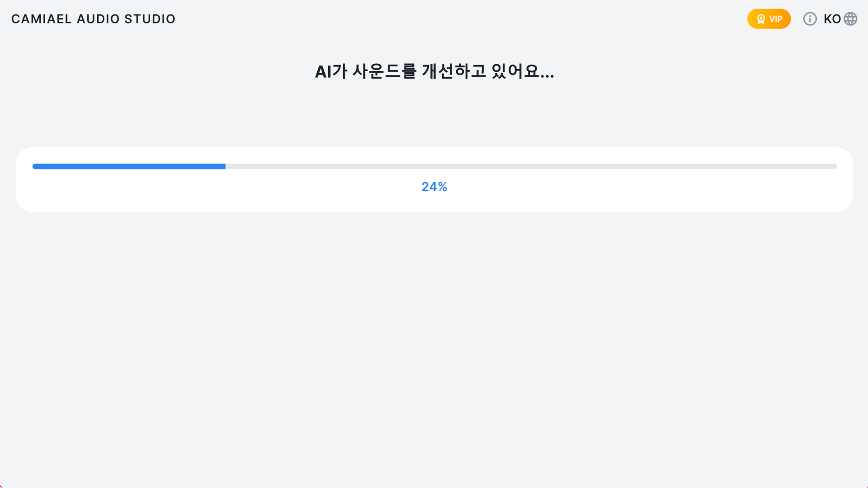Viewport: 868px width, 488px height.
Task: Click the CAMIAEL AUDIO STUDIO logo
Action: point(93,19)
